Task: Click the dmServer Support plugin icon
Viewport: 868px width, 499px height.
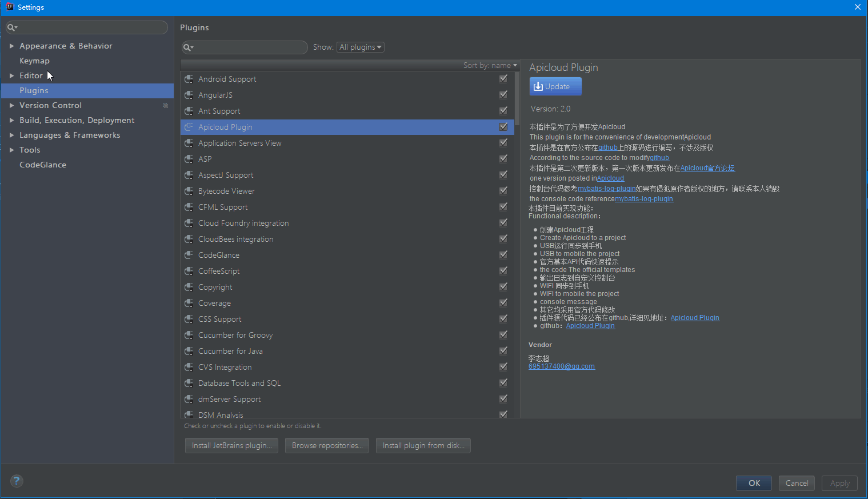Action: pyautogui.click(x=189, y=399)
